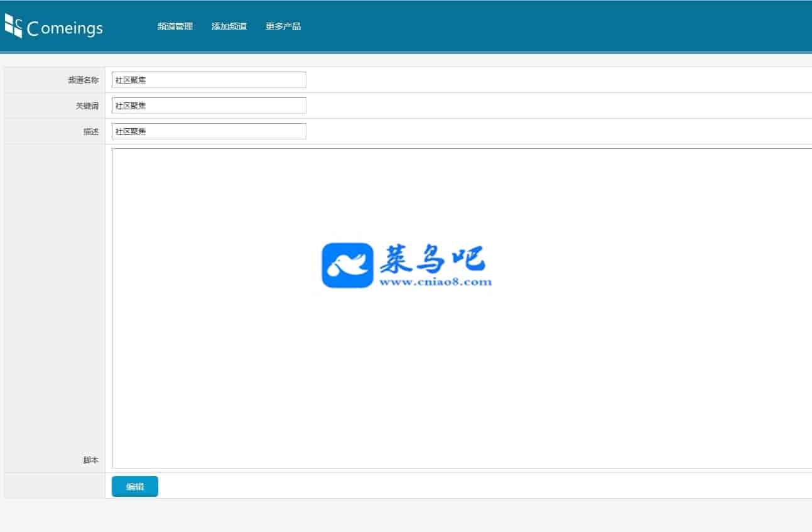Click the 频道名称 field label
The height and width of the screenshot is (532, 812).
pos(84,80)
